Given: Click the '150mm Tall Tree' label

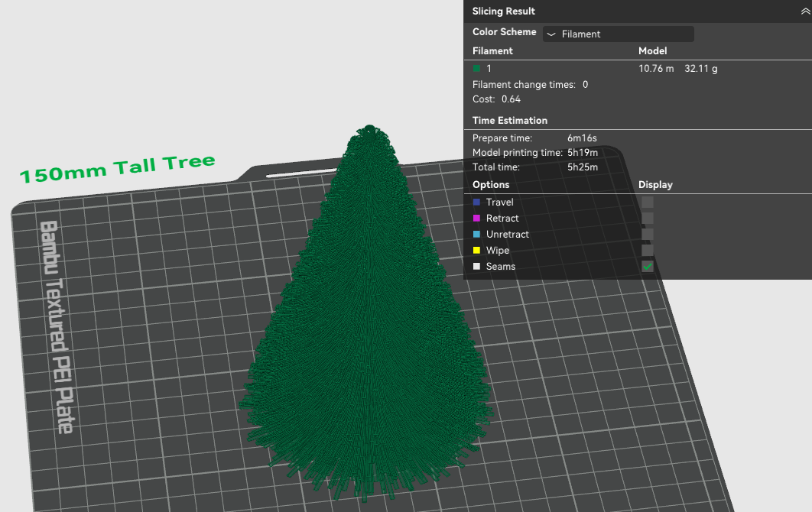Looking at the screenshot, I should 117,168.
